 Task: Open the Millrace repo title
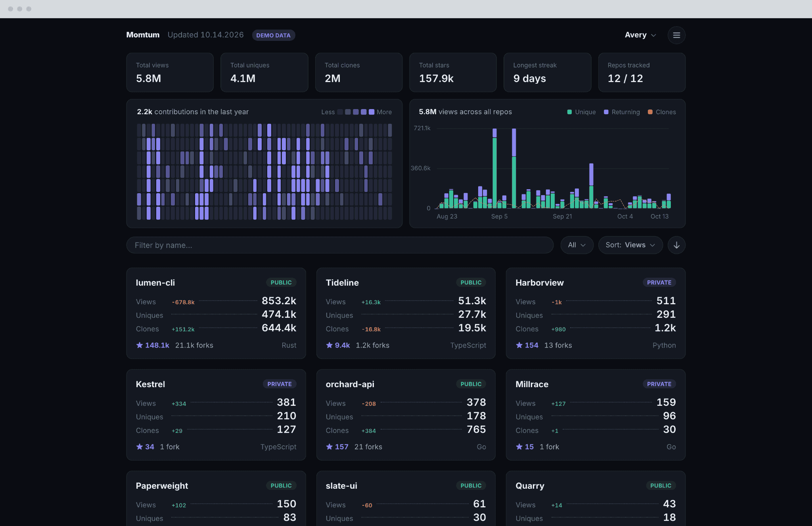pyautogui.click(x=532, y=384)
